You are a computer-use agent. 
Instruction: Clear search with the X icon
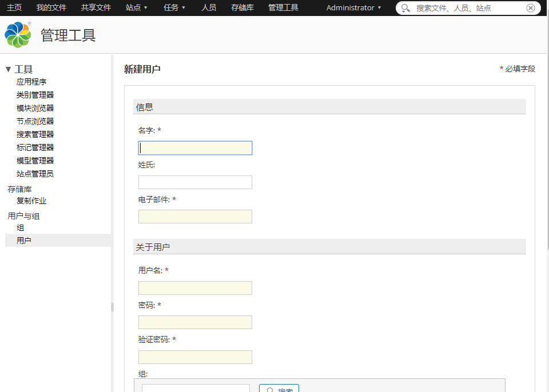click(531, 8)
